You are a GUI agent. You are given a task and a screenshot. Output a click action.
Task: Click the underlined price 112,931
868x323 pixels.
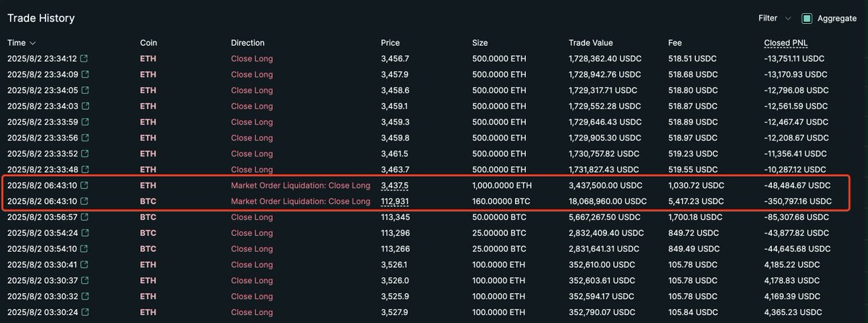point(395,201)
